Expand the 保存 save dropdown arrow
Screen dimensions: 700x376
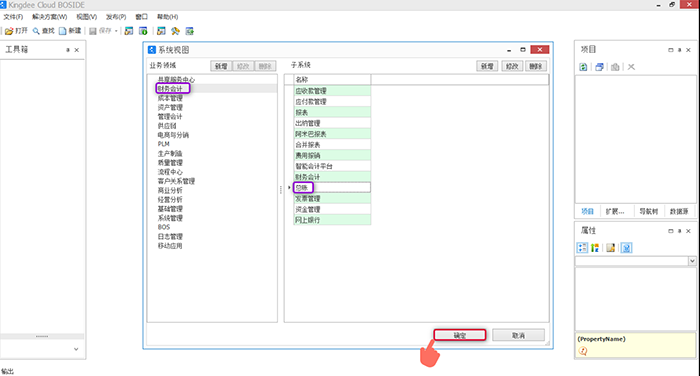tap(116, 31)
